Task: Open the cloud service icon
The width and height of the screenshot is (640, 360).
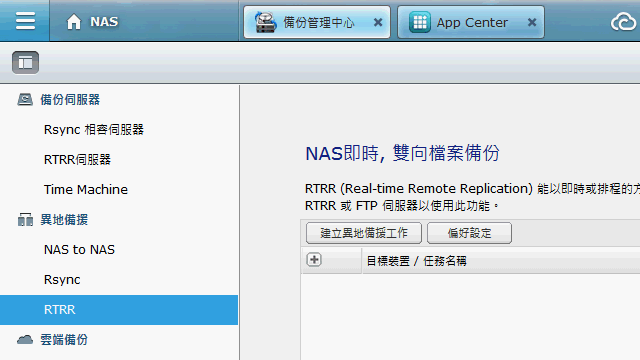Action: click(624, 22)
